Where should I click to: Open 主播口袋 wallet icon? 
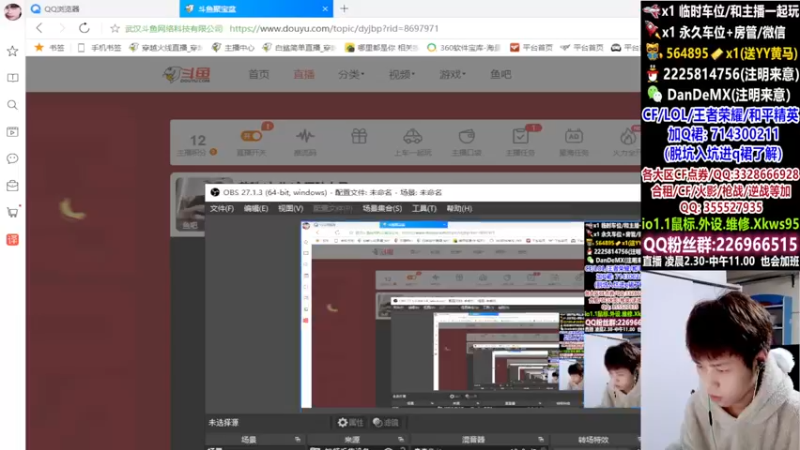(x=466, y=136)
